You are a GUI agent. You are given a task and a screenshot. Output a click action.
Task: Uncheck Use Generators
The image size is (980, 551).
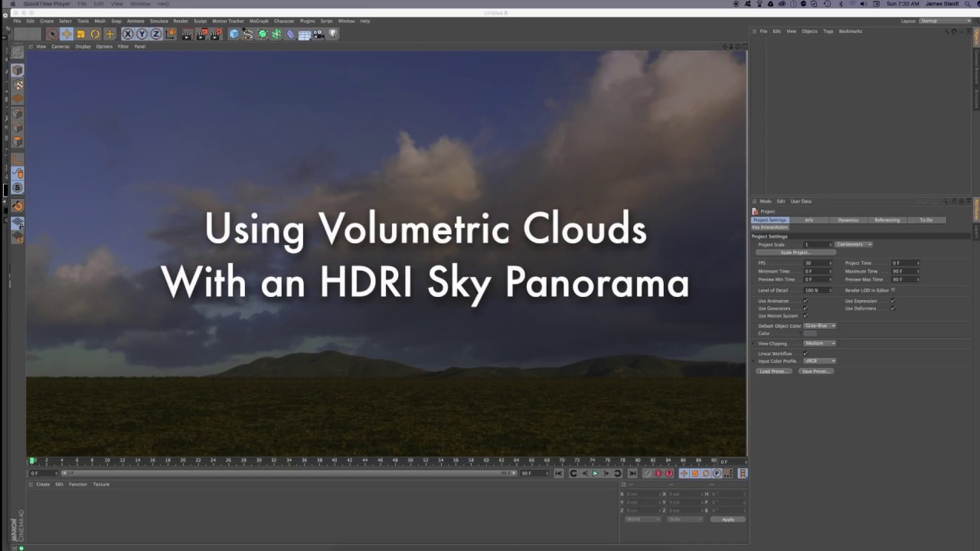[x=805, y=308]
